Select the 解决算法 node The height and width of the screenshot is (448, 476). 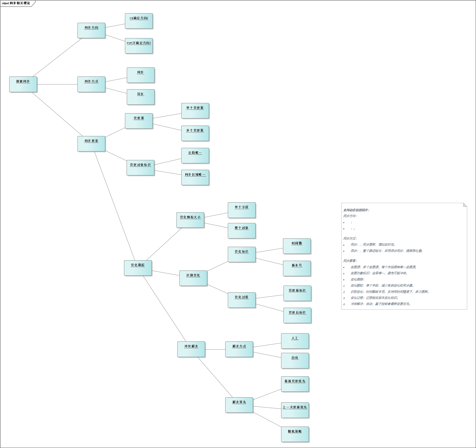tap(239, 405)
